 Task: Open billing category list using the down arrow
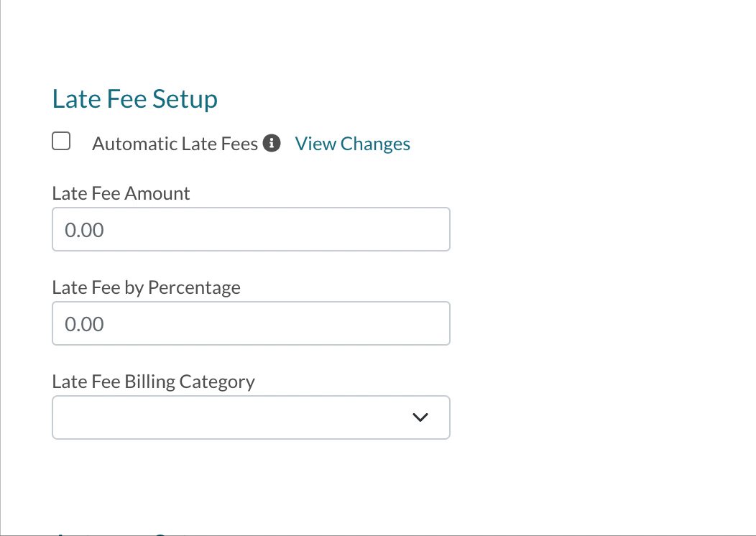coord(420,417)
